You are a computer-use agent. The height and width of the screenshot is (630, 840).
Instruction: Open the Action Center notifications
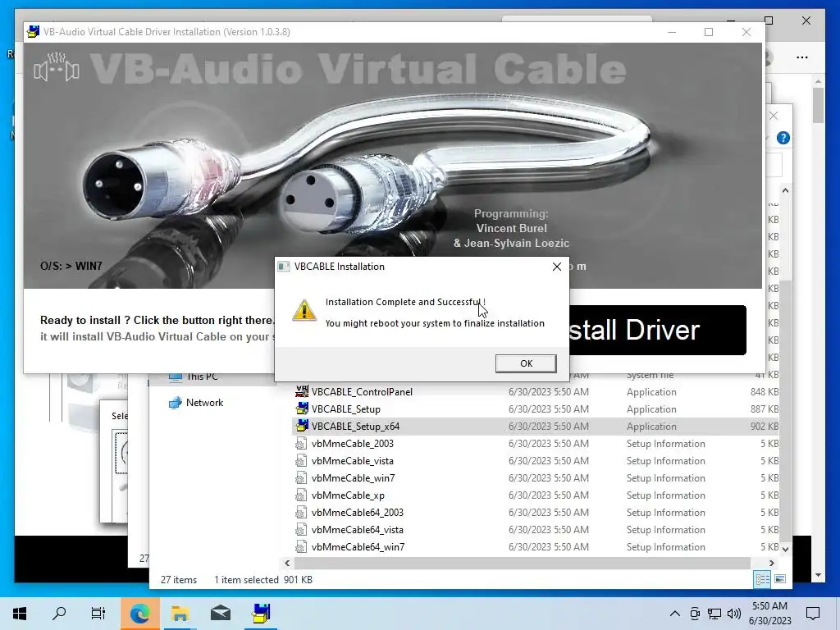(813, 614)
